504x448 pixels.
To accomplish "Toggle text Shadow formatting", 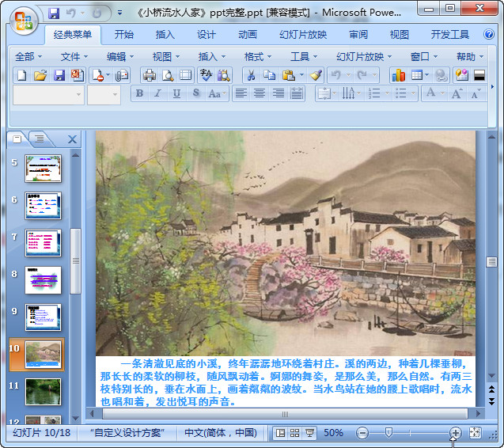I will pos(195,93).
